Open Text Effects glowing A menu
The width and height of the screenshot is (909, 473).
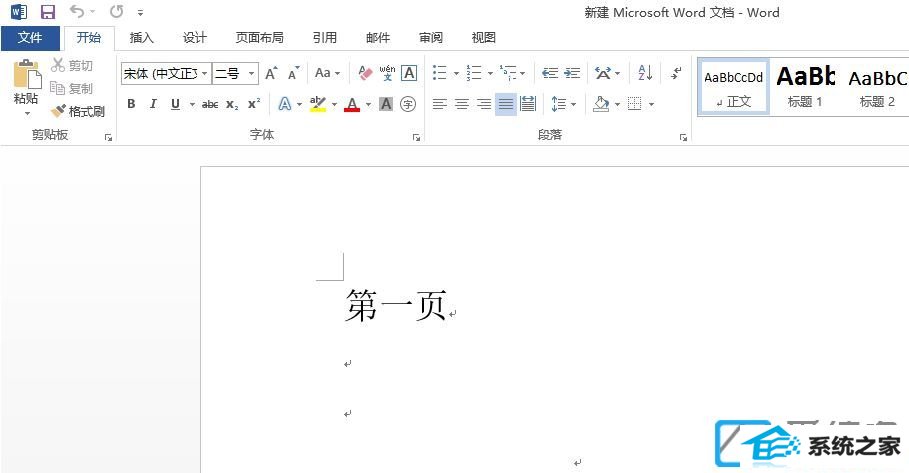[x=285, y=104]
